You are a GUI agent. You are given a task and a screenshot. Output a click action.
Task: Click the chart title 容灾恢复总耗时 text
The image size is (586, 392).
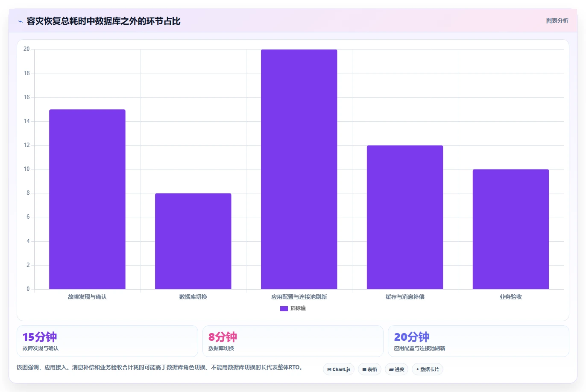[103, 21]
